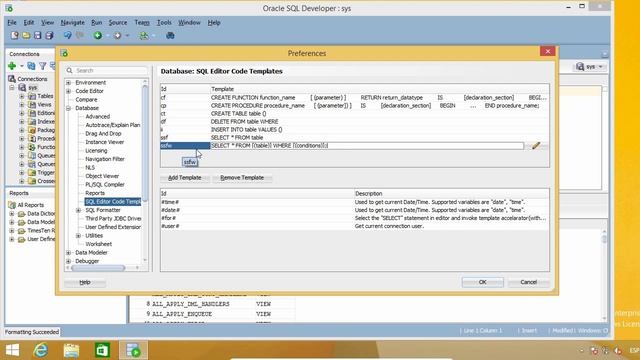Click the Remove Template button
This screenshot has width=640, height=360.
pyautogui.click(x=242, y=178)
